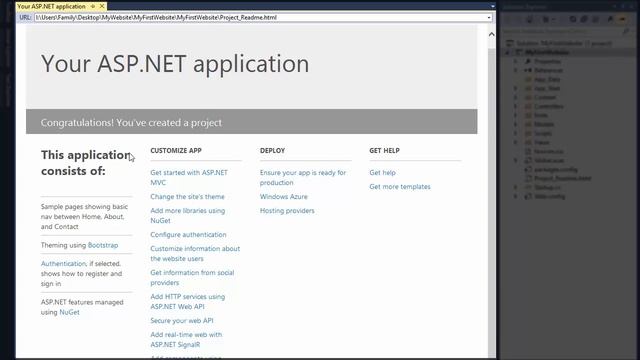Click the Solution Explorer refresh icon

click(573, 19)
